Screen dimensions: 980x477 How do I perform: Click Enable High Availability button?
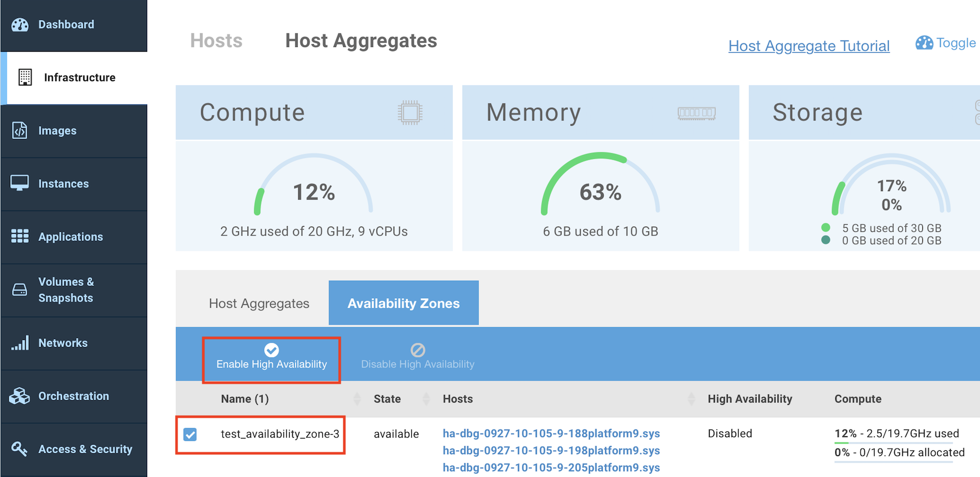[271, 356]
